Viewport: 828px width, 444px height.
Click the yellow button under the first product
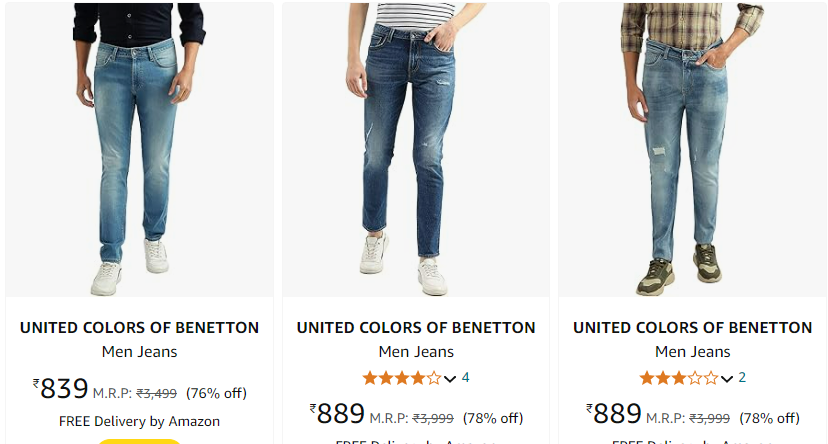[139, 441]
